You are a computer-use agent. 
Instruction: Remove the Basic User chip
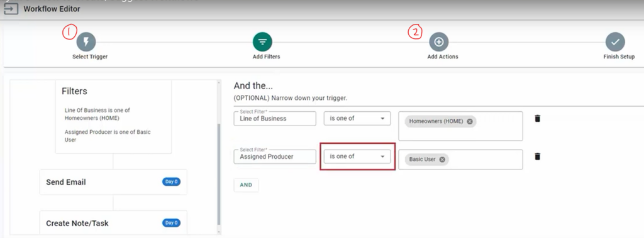[442, 160]
